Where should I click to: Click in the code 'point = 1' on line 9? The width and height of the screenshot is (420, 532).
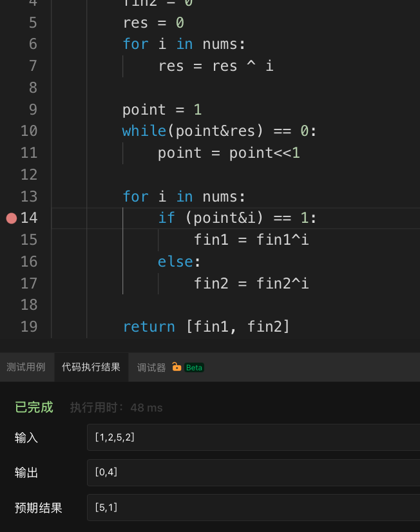tap(162, 109)
